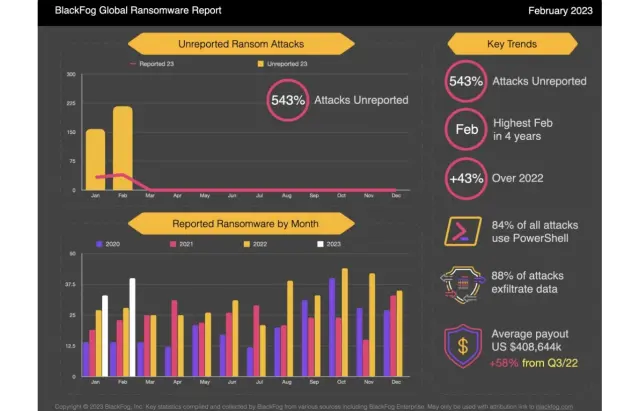Viewport: 640px width, 411px height.
Task: Click the white 2023 bar for Feb
Action: point(132,327)
